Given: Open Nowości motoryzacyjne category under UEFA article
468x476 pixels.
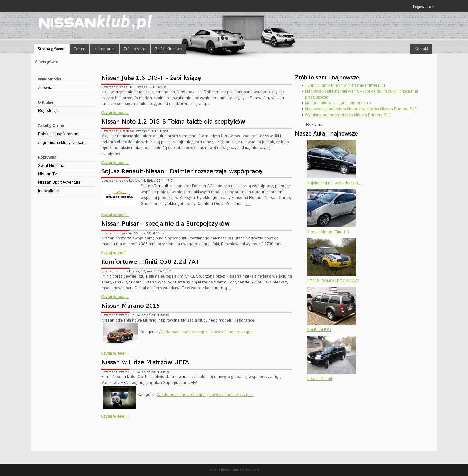Looking at the screenshot, I should point(231,395).
